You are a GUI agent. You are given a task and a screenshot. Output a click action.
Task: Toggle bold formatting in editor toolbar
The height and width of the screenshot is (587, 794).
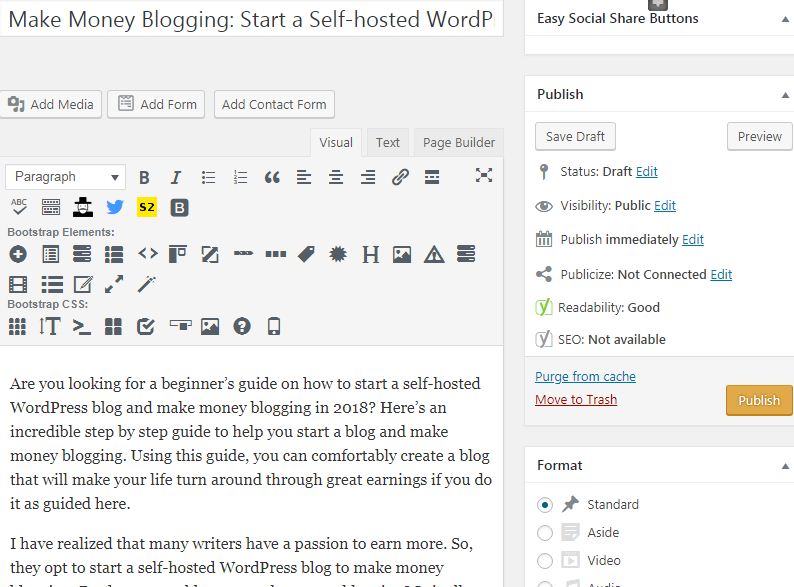[x=144, y=177]
